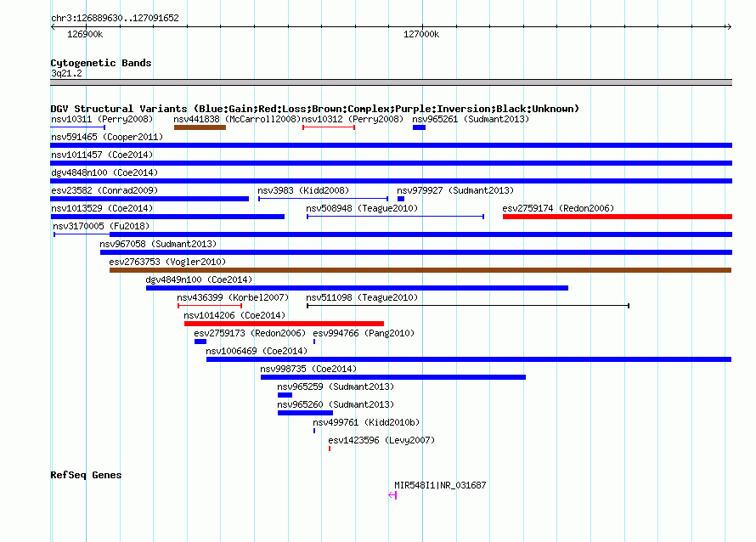The image size is (756, 542).
Task: Click nsv998735 (Coe2014) label
Action: pyautogui.click(x=308, y=369)
